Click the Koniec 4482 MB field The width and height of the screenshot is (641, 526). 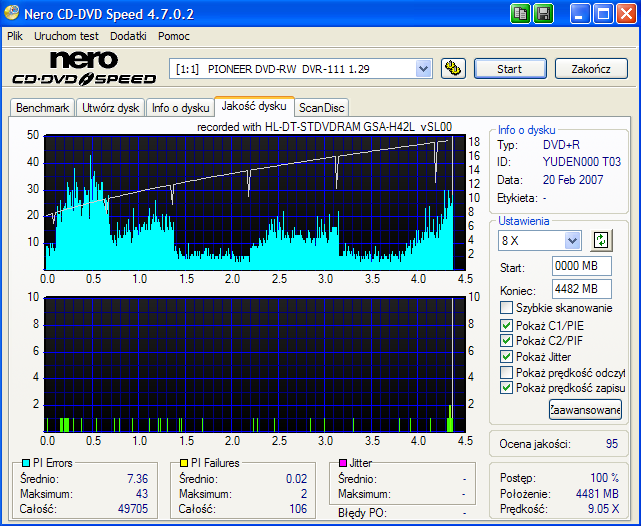581,289
